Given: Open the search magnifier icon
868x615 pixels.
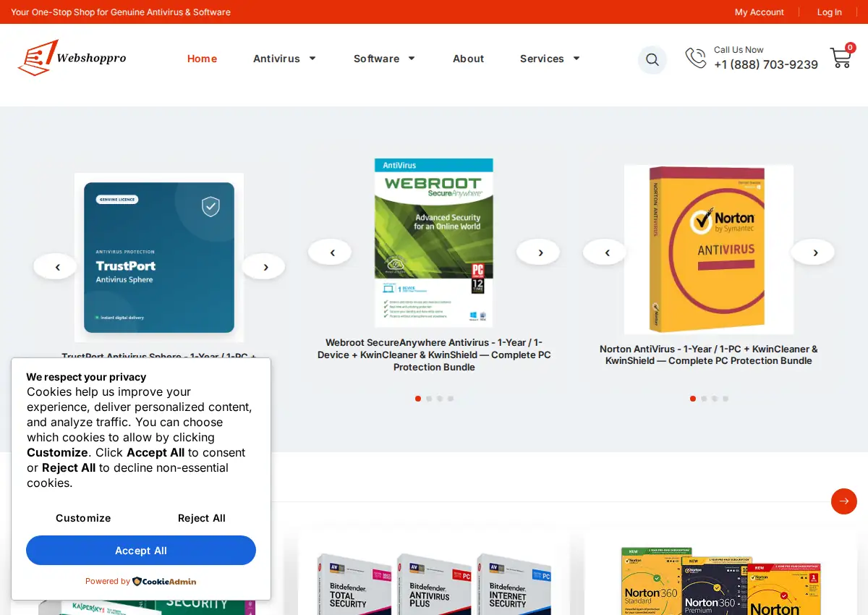Looking at the screenshot, I should click(652, 59).
